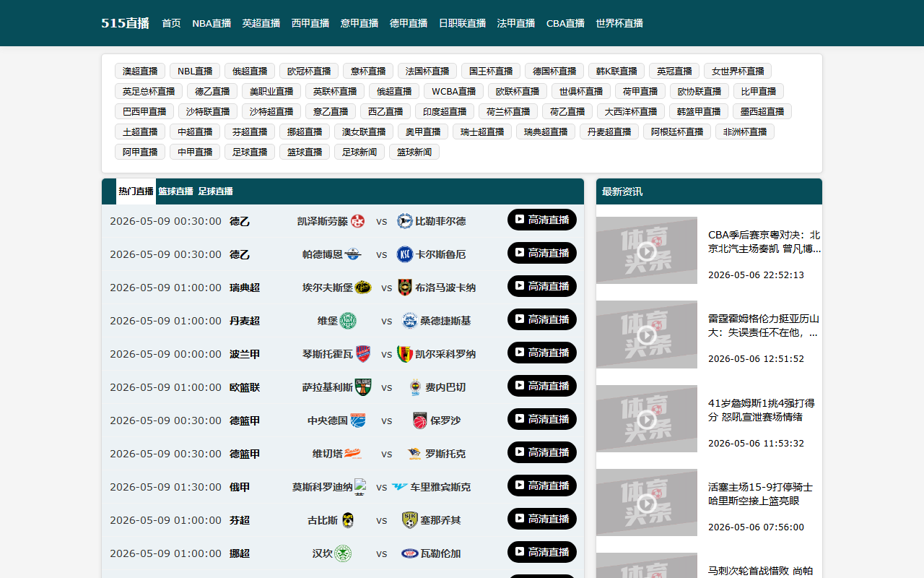Select the 墨西超直播 tag
This screenshot has height=578, width=924.
pos(762,111)
